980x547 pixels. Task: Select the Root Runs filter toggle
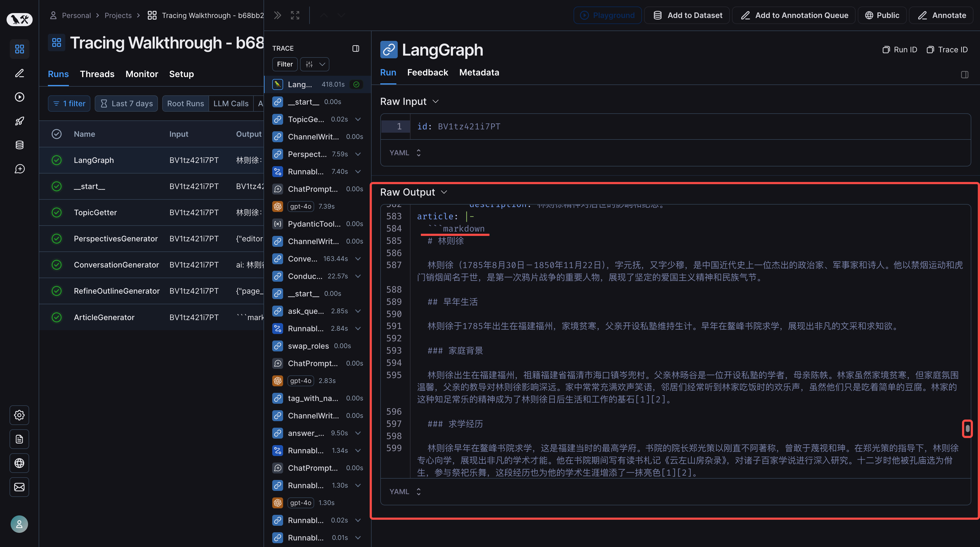coord(186,104)
